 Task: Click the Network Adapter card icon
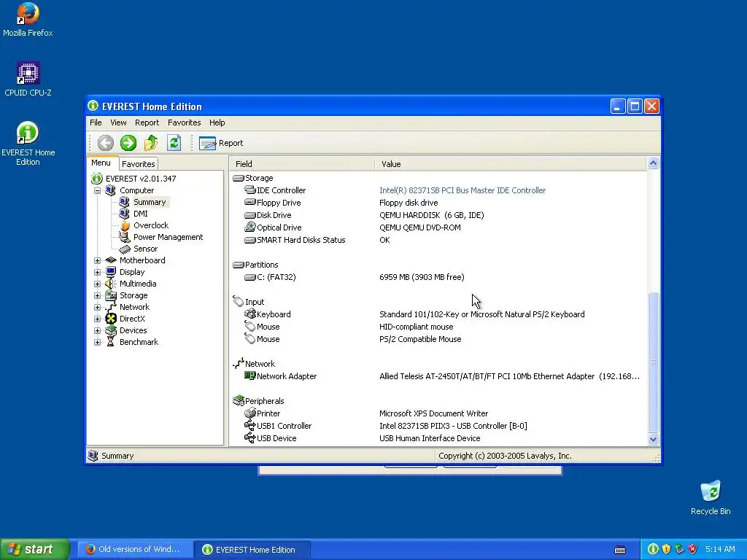[x=250, y=376]
